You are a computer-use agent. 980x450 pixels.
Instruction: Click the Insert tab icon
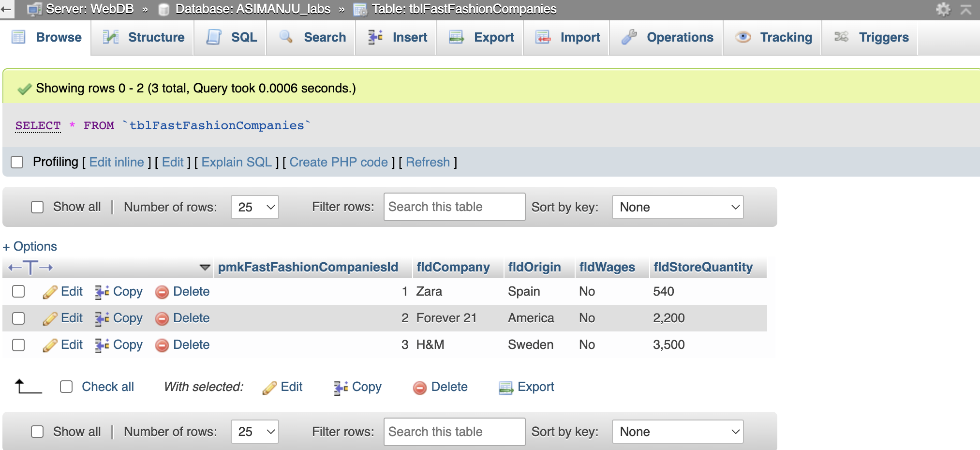375,37
